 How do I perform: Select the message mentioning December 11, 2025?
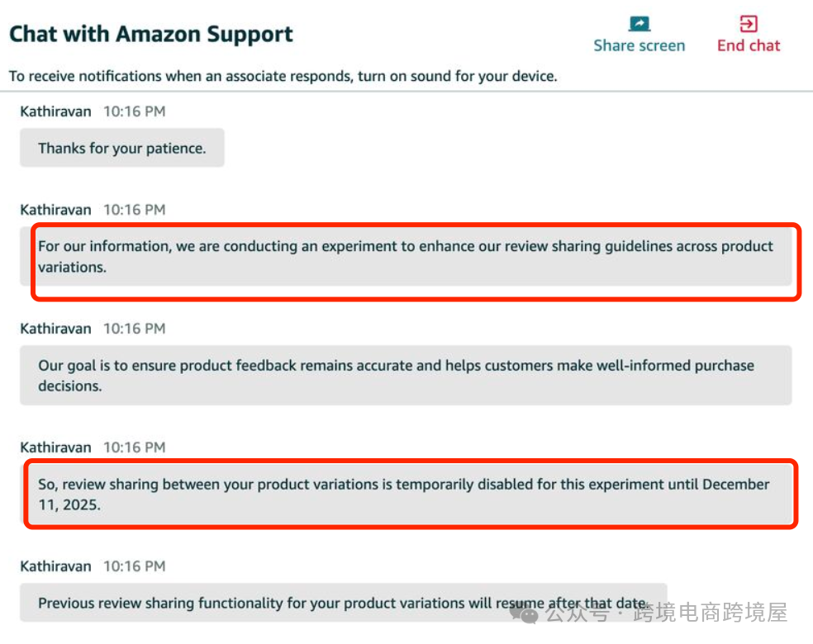[406, 495]
